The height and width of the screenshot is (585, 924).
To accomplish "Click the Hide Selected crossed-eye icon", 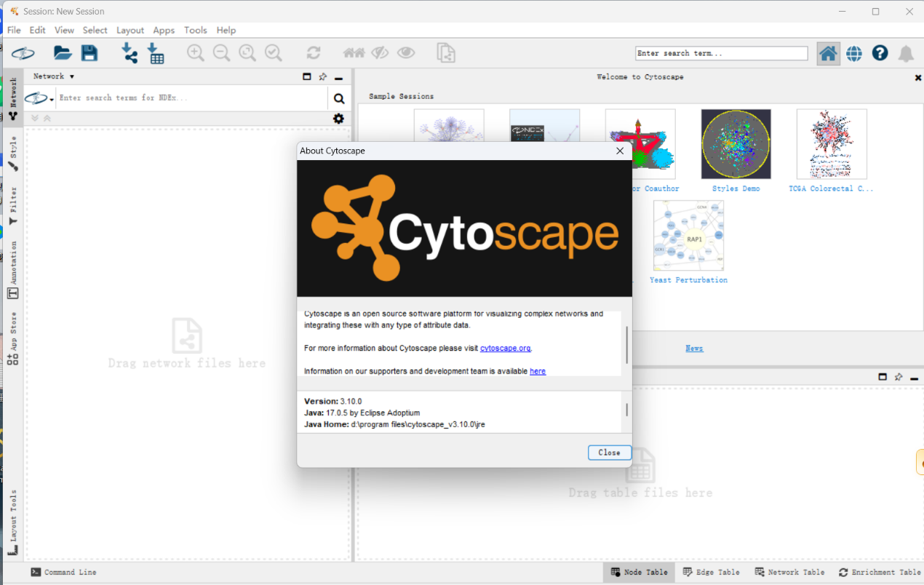I will (x=380, y=53).
